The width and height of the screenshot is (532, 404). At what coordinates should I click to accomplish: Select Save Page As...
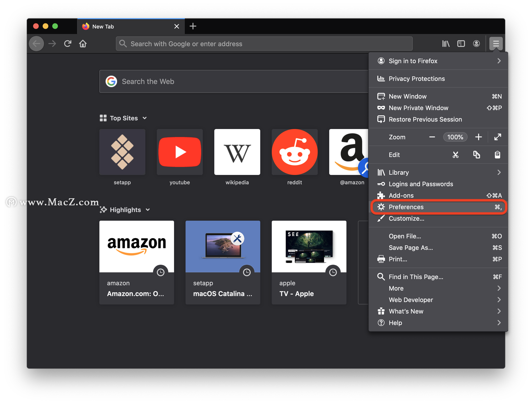point(438,248)
